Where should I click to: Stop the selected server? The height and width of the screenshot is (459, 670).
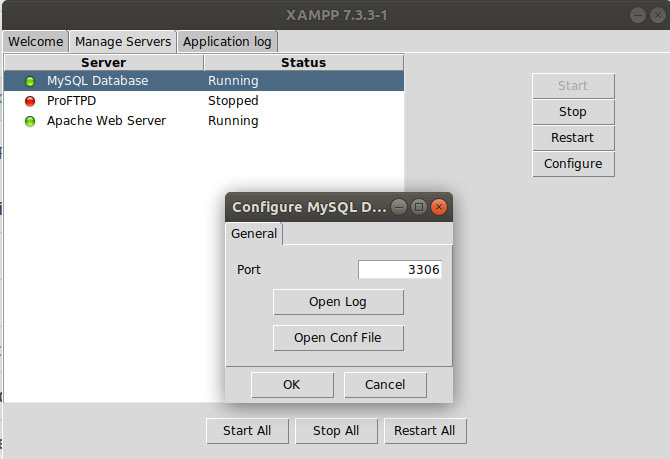[573, 112]
